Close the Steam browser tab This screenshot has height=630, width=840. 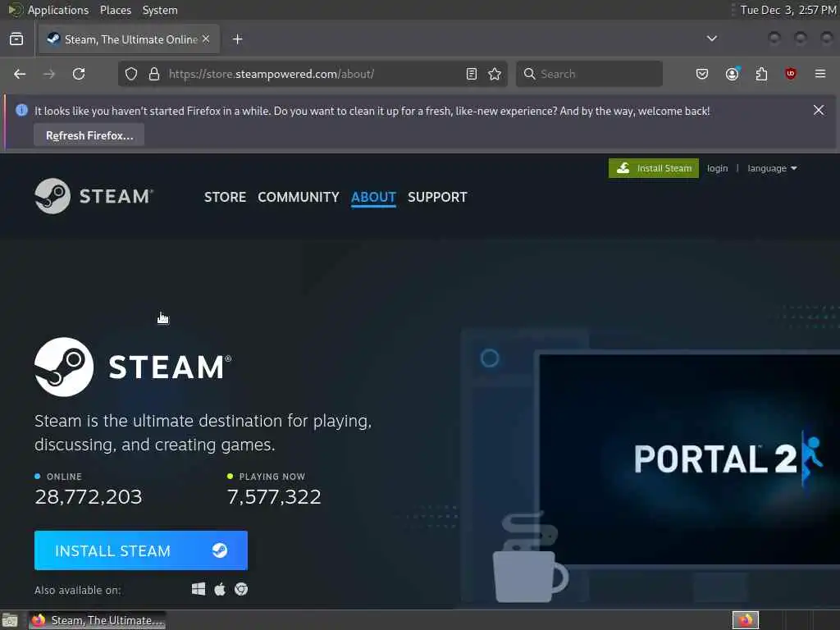pos(206,39)
